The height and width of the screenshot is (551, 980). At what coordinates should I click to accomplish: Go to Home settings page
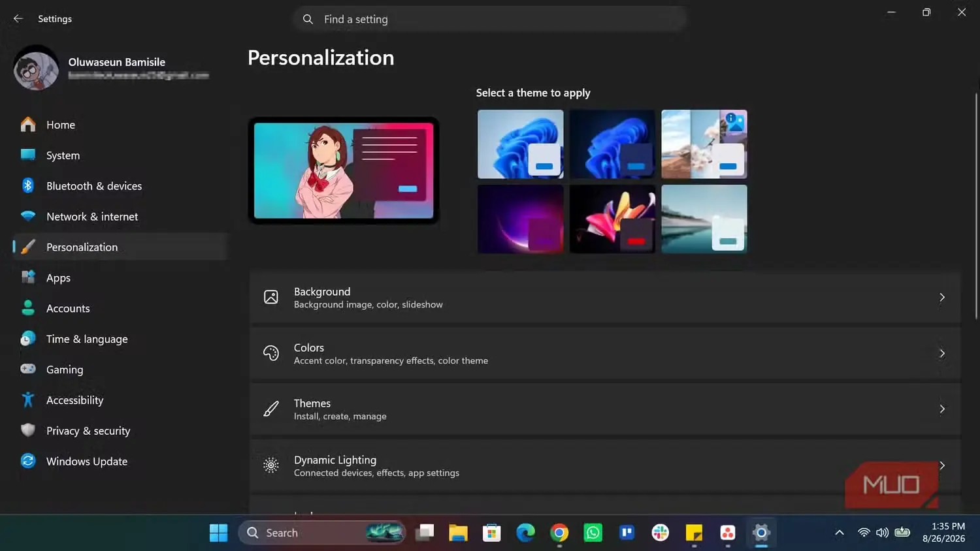[x=120, y=125]
